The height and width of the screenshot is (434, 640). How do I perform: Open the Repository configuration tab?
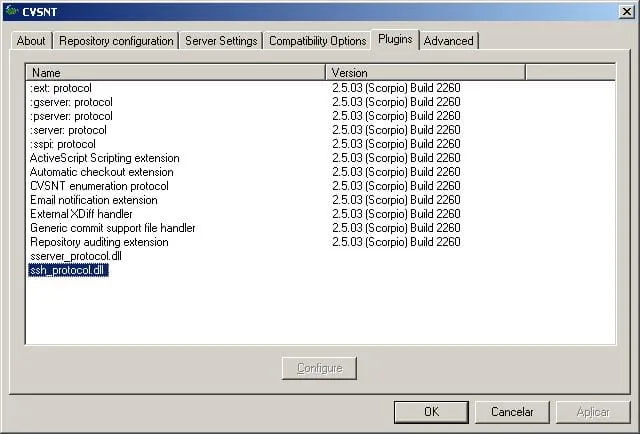[116, 41]
